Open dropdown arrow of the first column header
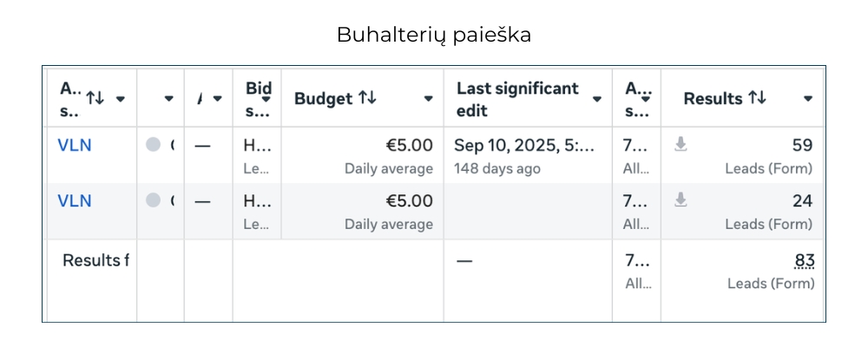The height and width of the screenshot is (347, 868). [120, 99]
